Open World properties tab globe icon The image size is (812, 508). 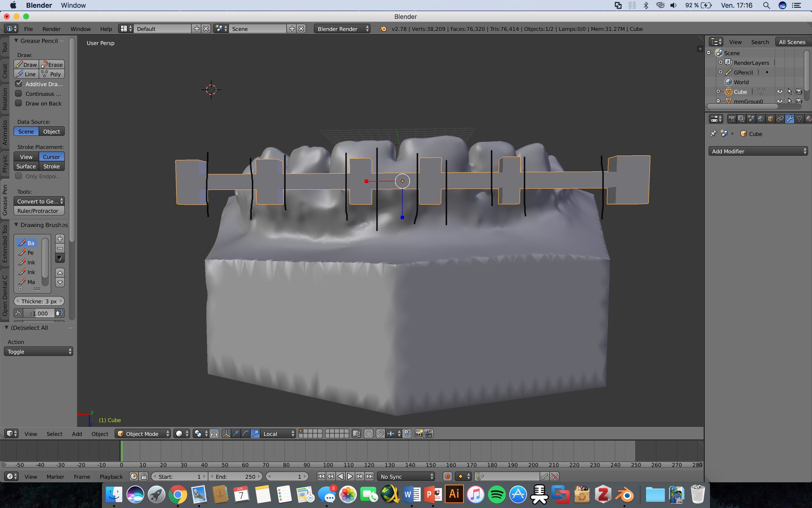(761, 119)
